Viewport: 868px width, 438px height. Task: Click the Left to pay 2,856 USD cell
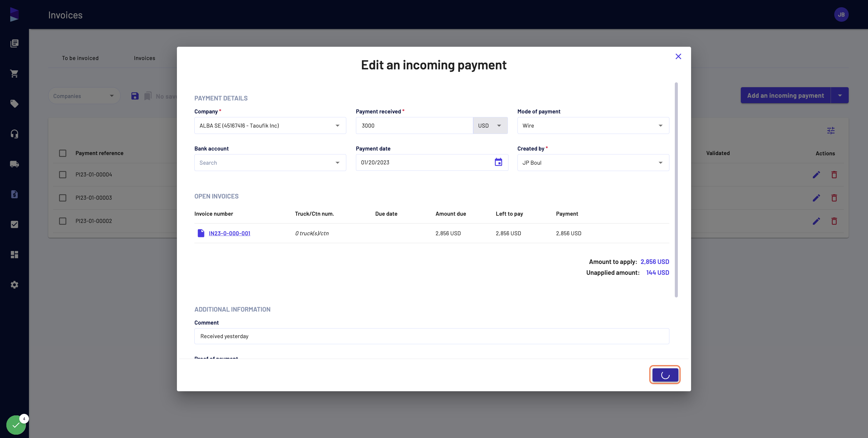(x=508, y=233)
